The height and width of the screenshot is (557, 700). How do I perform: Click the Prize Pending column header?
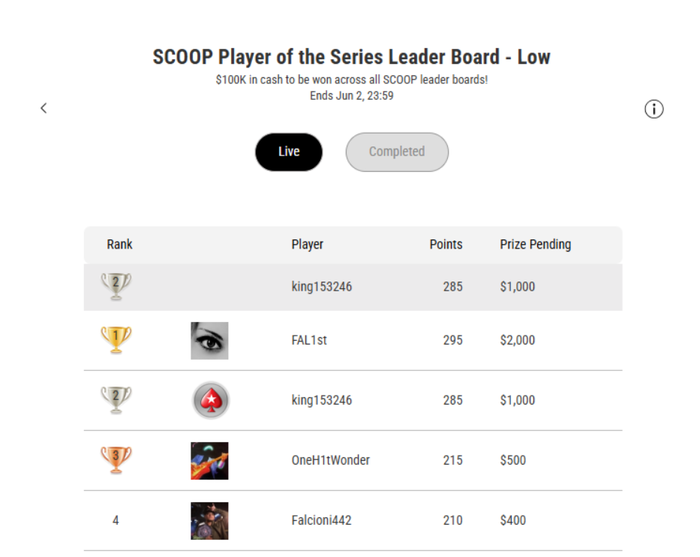535,245
